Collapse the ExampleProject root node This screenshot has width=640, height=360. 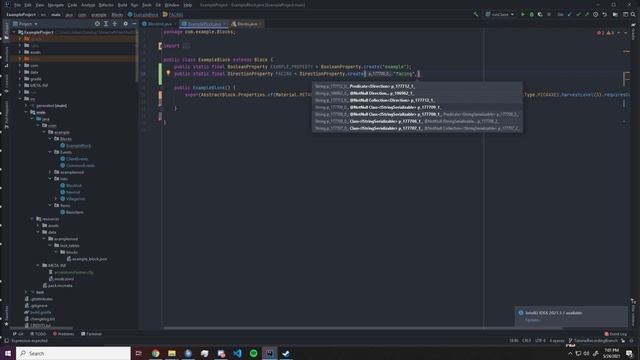14,32
